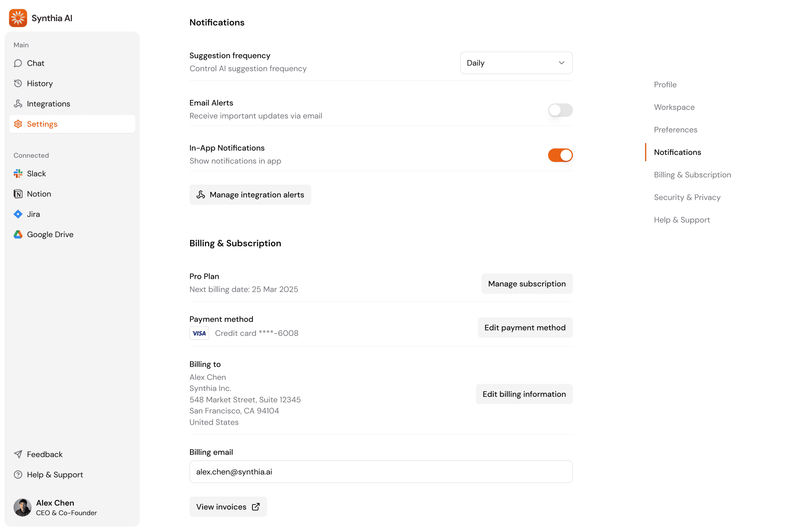
Task: Click Alex Chen's profile avatar
Action: pyautogui.click(x=23, y=507)
